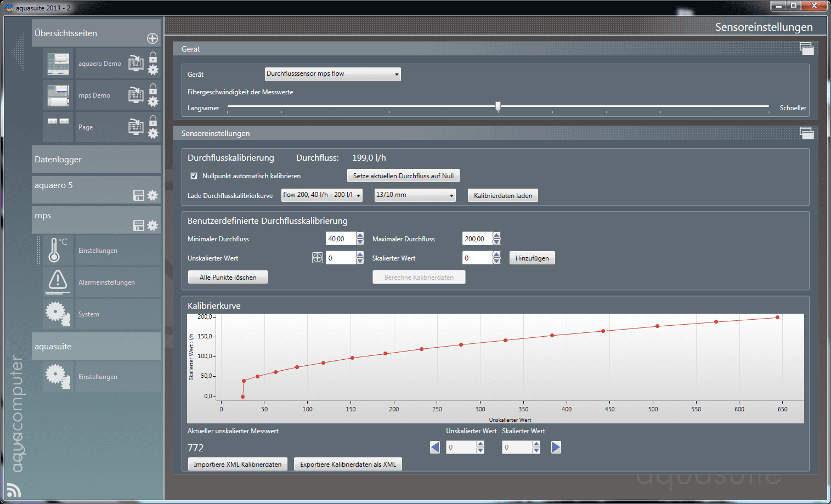The width and height of the screenshot is (831, 504).
Task: Click last calibration point on curve
Action: (x=777, y=317)
